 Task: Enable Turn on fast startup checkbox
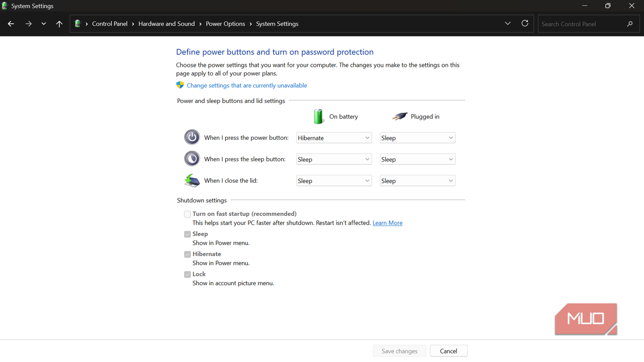click(x=188, y=214)
